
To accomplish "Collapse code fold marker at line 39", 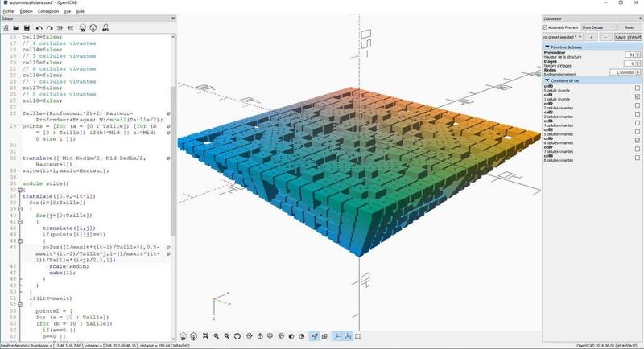I will tap(19, 209).
